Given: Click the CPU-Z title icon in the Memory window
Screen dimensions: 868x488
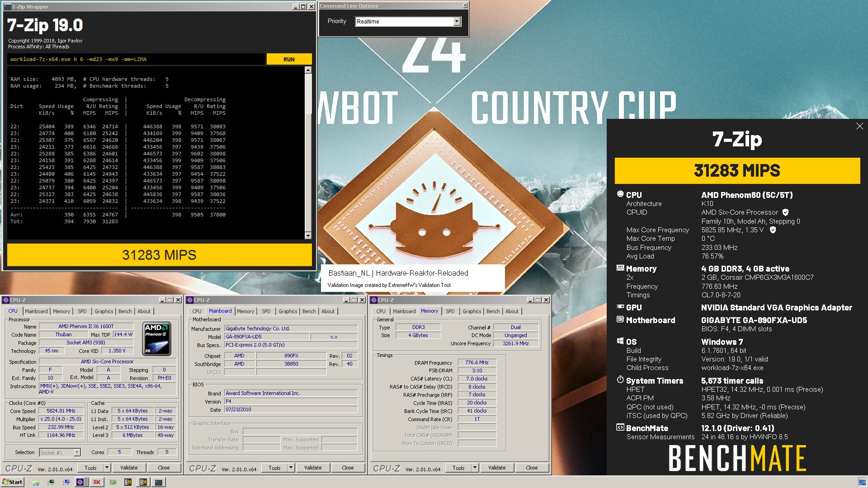Looking at the screenshot, I should (374, 300).
